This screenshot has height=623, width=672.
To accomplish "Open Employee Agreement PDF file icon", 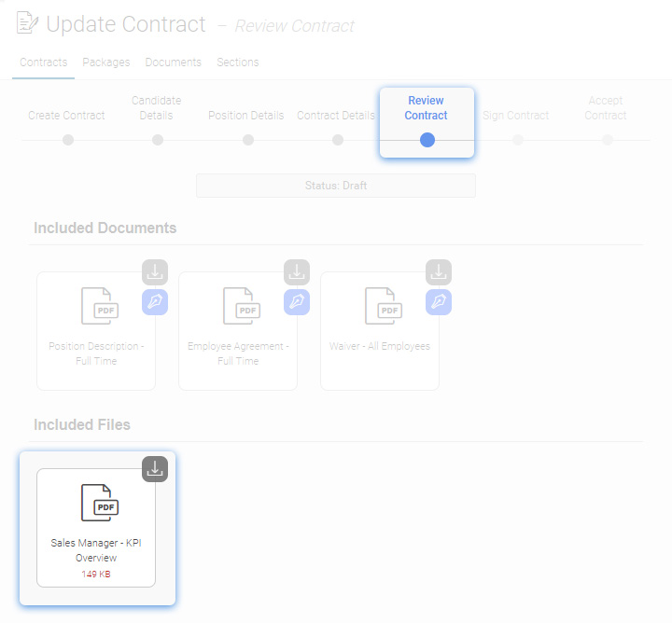I will tap(242, 306).
